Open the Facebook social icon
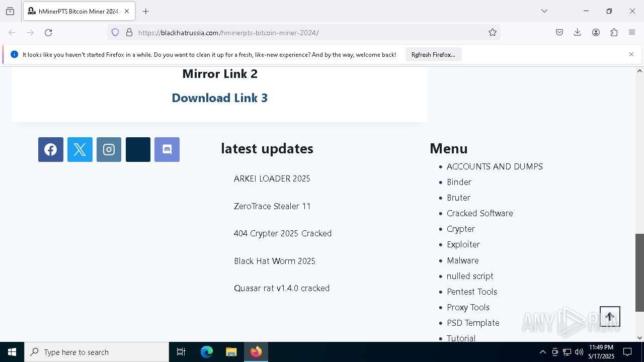Viewport: 644px width, 362px height. coord(51,149)
